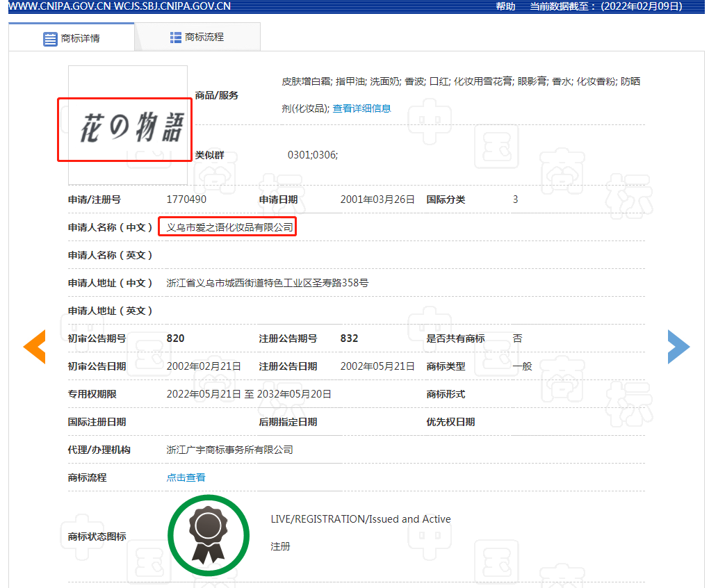Click applicant name 义乌市爱之语化妆品有限公司
The image size is (709, 588).
tap(227, 227)
